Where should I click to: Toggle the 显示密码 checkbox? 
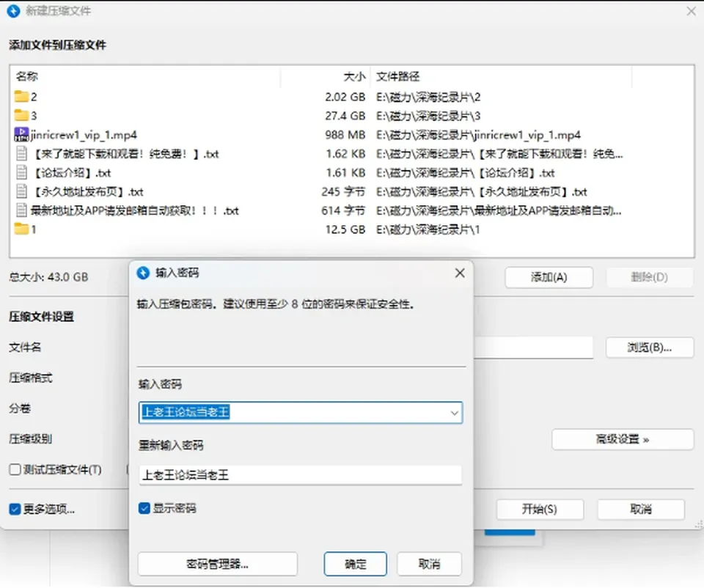[144, 508]
